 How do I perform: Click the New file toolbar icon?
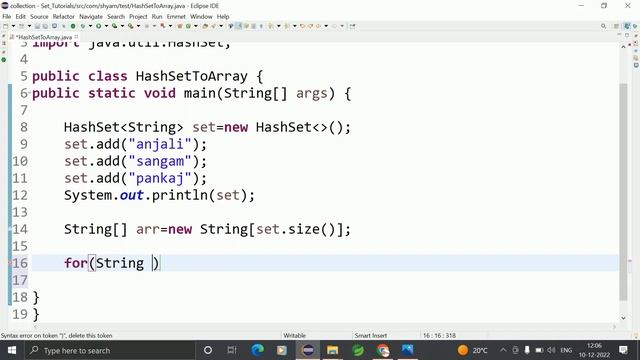tap(6, 26)
